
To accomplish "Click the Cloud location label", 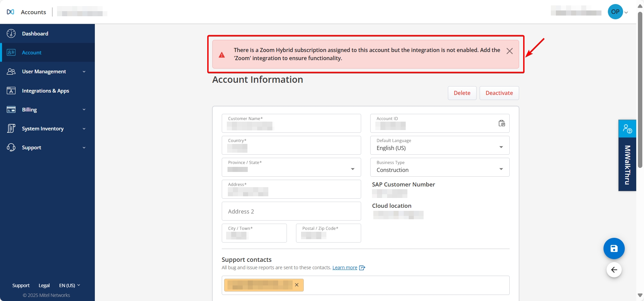I will point(392,206).
